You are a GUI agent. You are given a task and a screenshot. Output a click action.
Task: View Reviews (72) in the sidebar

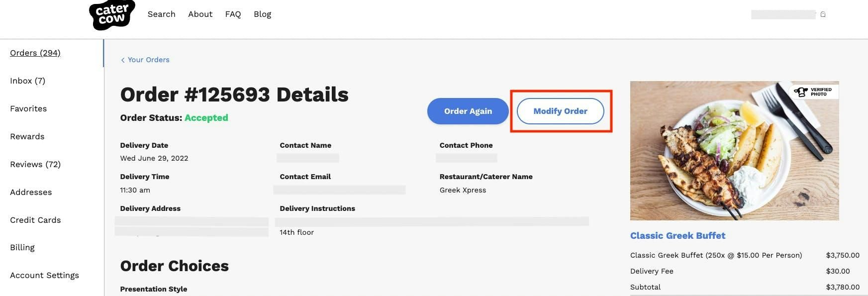35,164
